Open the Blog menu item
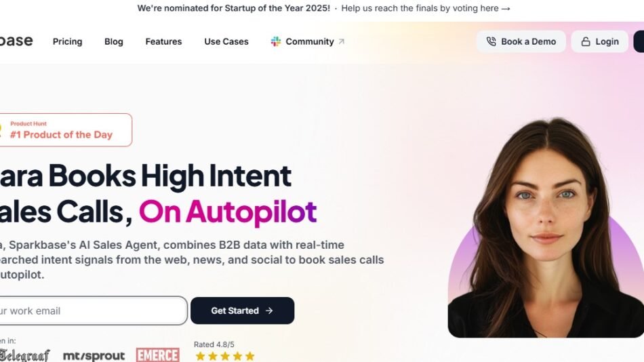644x362 pixels. (114, 41)
